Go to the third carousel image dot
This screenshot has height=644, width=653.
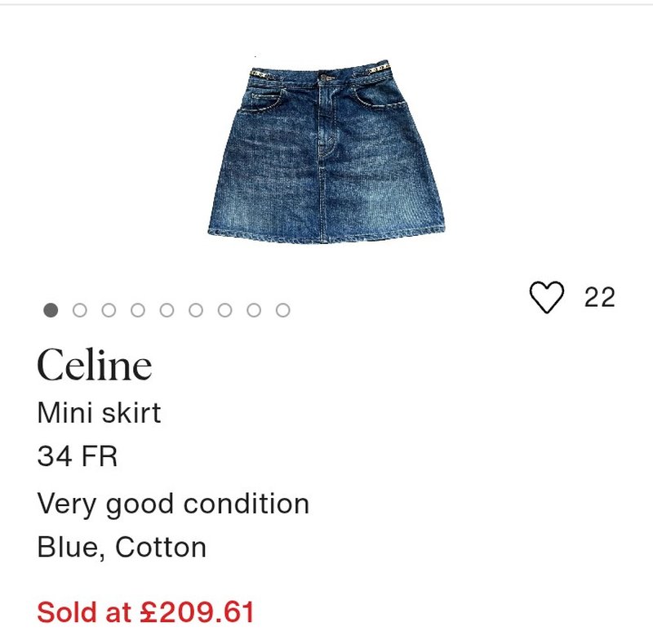109,310
